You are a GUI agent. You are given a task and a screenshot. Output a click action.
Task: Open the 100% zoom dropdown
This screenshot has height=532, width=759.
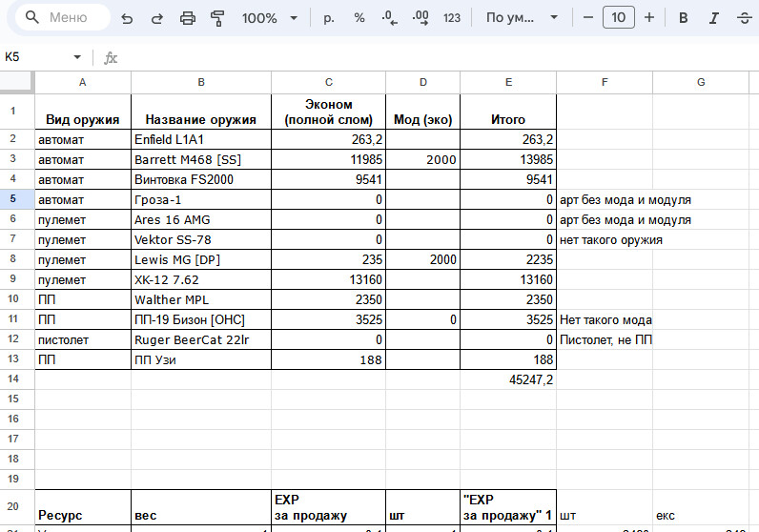tap(270, 18)
